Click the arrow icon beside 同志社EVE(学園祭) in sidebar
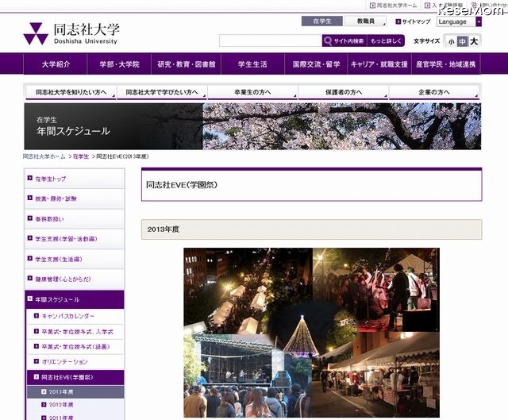The height and width of the screenshot is (420, 508). 37,376
